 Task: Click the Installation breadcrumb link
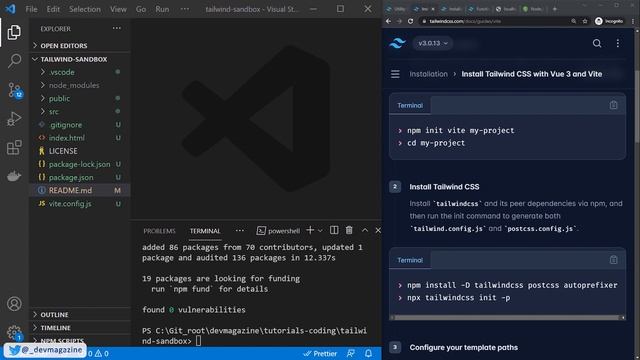pyautogui.click(x=428, y=74)
